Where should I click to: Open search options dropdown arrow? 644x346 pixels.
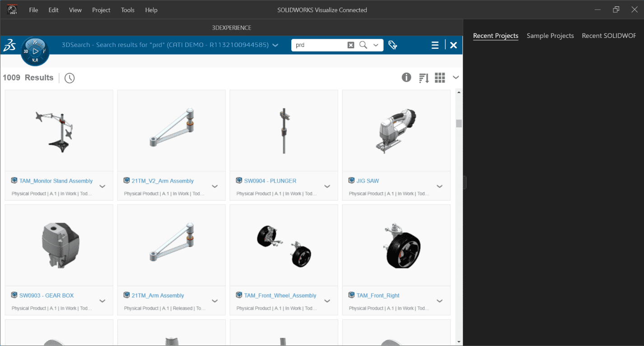[376, 45]
